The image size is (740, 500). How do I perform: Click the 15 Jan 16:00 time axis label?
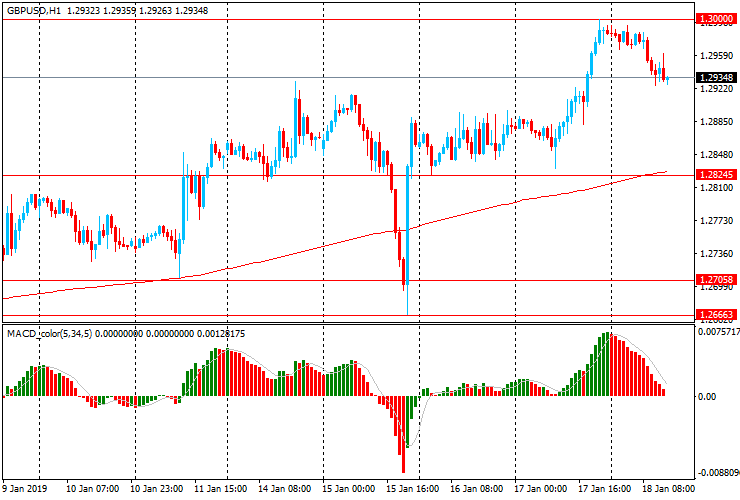click(413, 488)
